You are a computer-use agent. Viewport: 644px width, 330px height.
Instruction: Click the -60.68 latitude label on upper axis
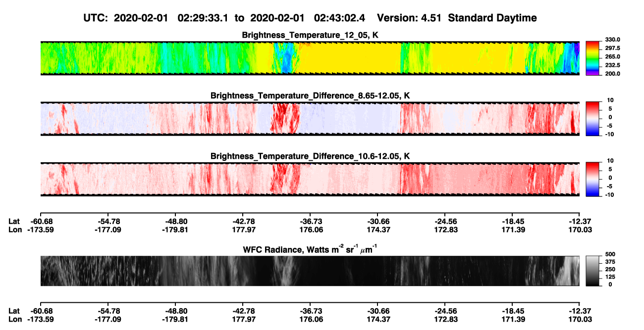(x=41, y=221)
